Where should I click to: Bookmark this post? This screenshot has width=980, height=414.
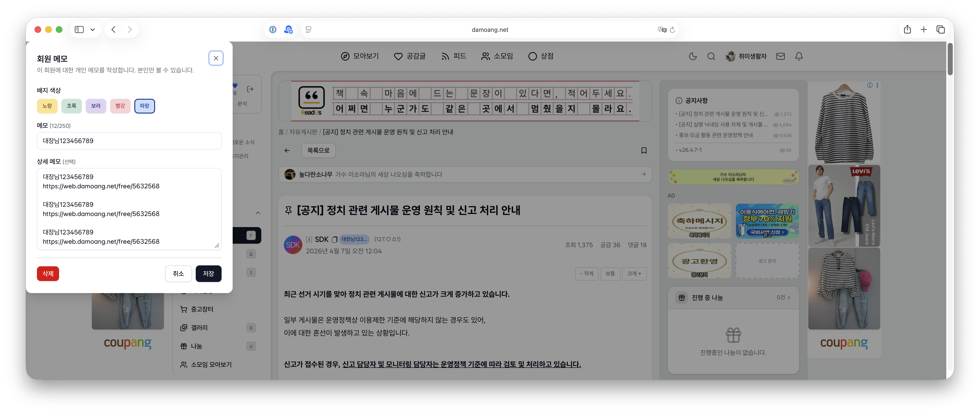coord(644,151)
